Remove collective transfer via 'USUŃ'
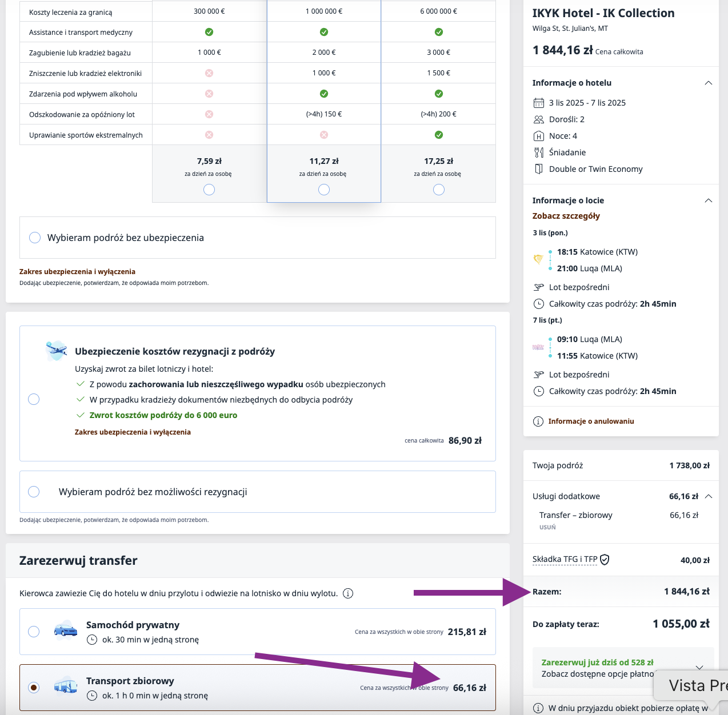 (x=547, y=527)
